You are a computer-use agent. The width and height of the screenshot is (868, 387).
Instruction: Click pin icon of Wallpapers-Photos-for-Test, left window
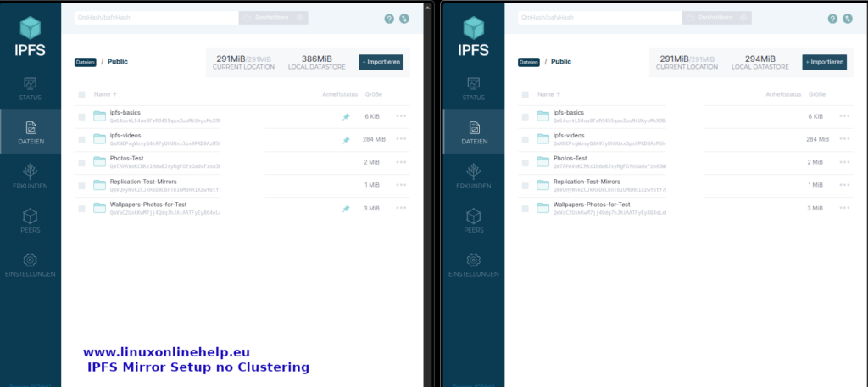pos(346,209)
